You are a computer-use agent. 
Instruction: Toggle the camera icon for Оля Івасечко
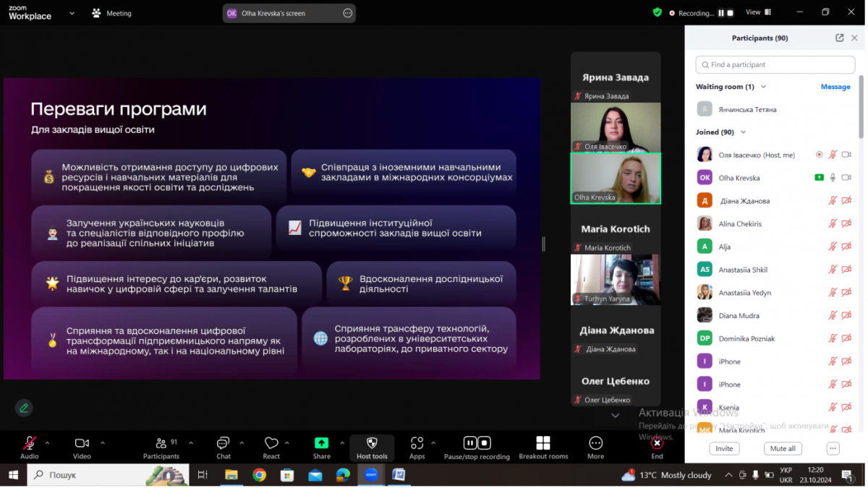tap(846, 155)
